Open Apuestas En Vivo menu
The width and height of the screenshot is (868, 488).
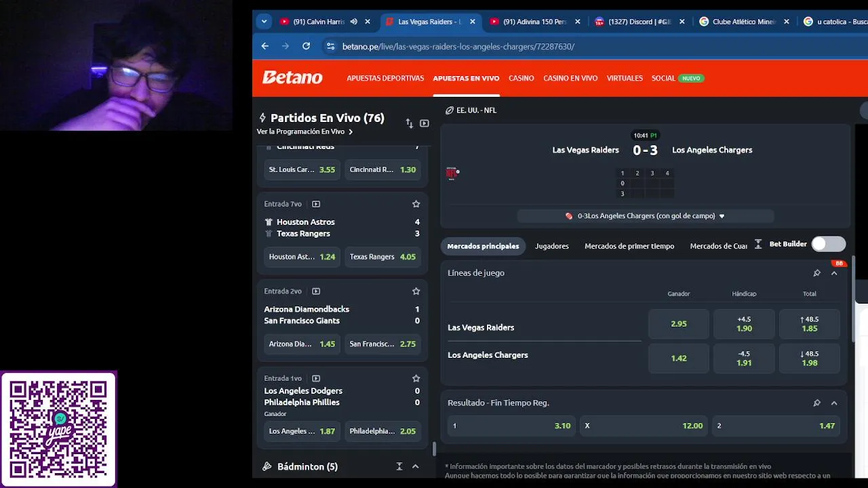click(x=466, y=78)
